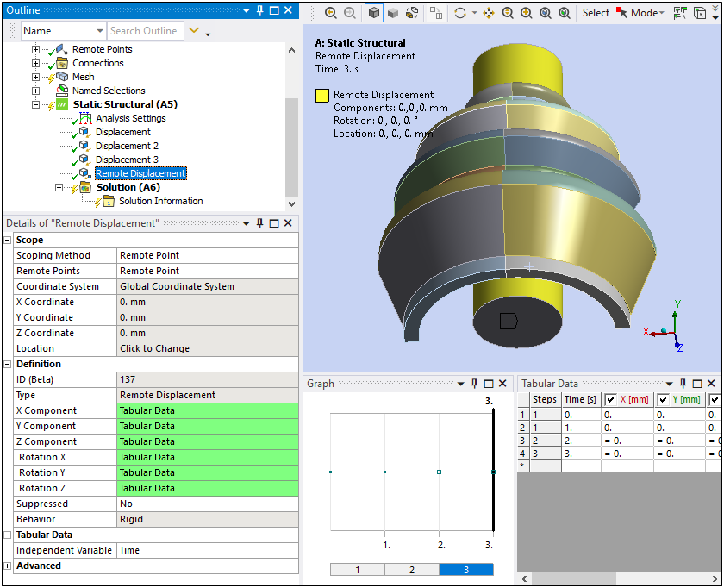Open the Name filter dropdown

click(100, 31)
